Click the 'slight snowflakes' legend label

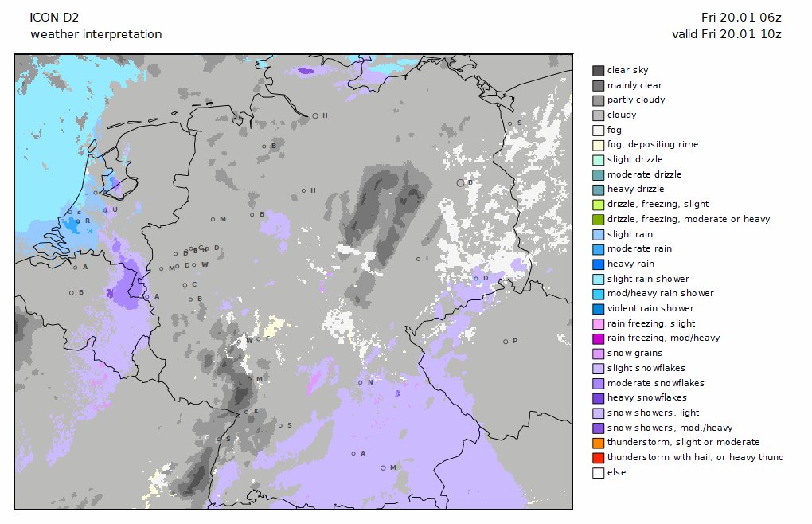[x=646, y=368]
